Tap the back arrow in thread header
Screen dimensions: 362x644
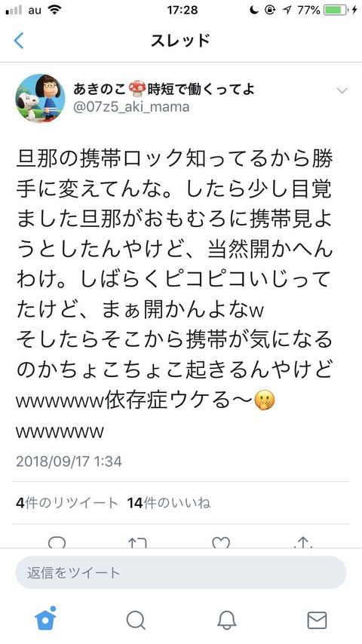19,41
